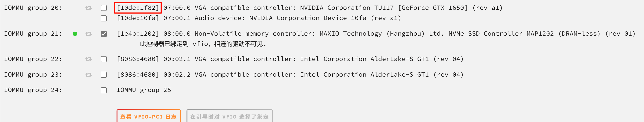
Task: Check the NVIDIA GTX 1650 VGA controller box
Action: (x=103, y=8)
